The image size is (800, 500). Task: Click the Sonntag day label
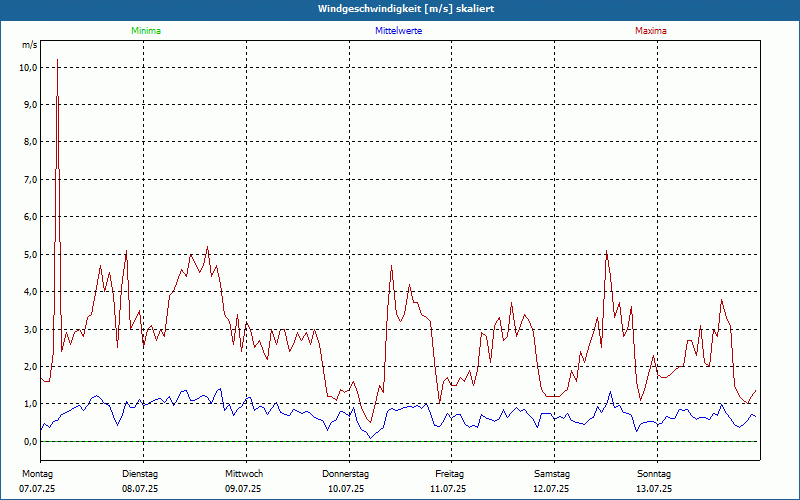[654, 474]
